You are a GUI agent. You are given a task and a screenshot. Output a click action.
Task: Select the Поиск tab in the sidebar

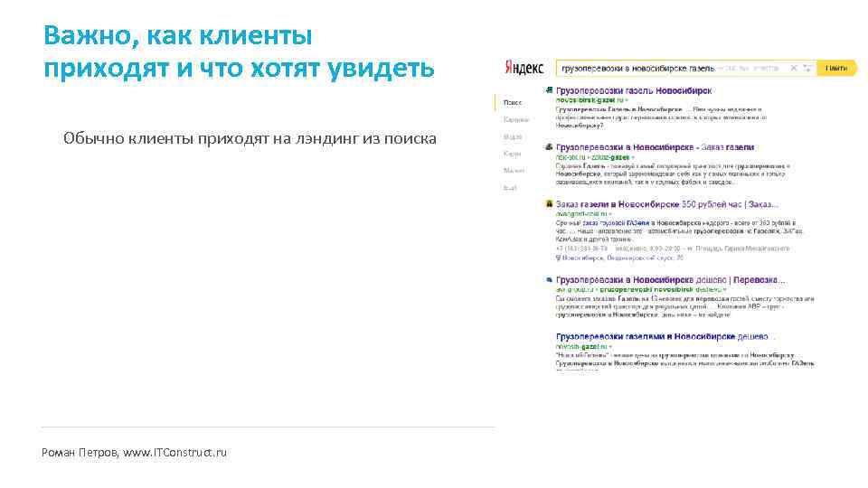coord(513,102)
